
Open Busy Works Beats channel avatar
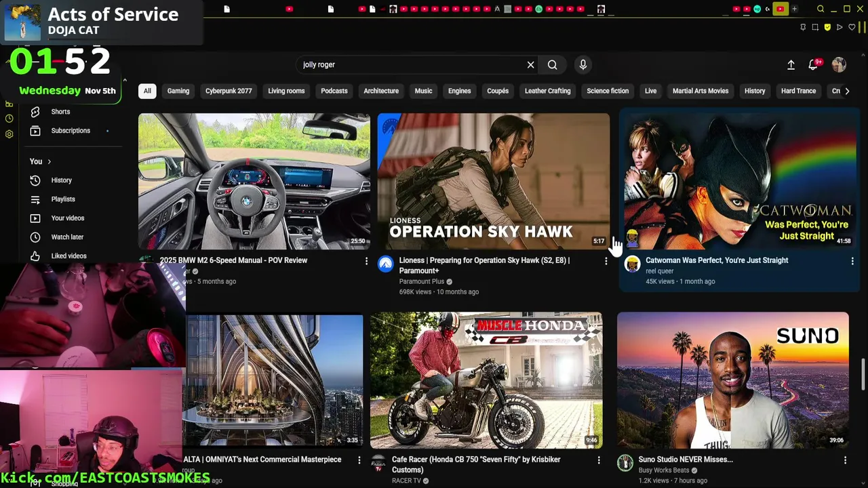pos(625,464)
